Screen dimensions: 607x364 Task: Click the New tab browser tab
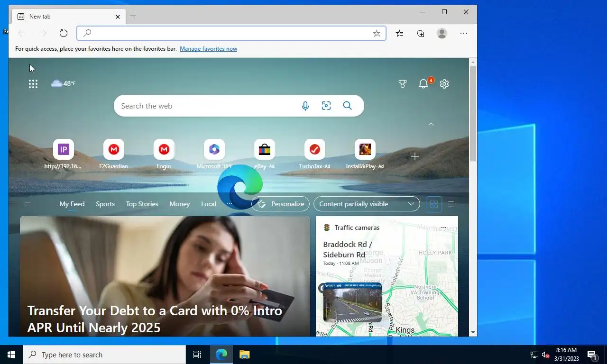click(69, 17)
